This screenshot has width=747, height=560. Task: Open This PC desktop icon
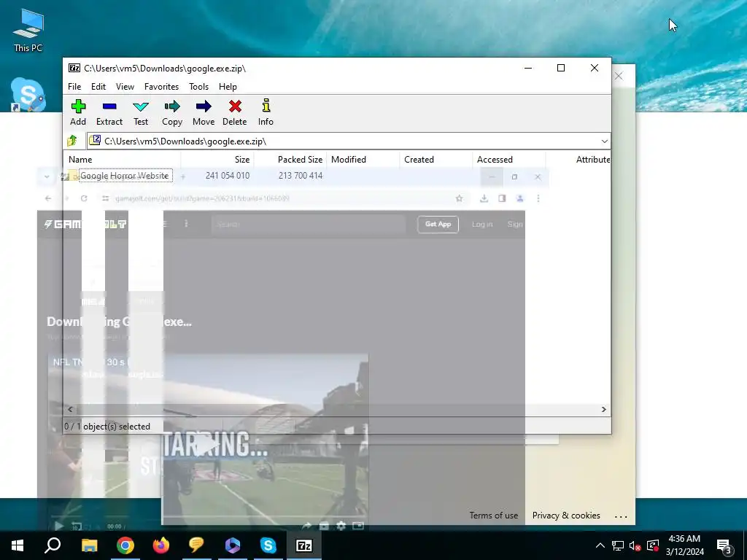28,31
